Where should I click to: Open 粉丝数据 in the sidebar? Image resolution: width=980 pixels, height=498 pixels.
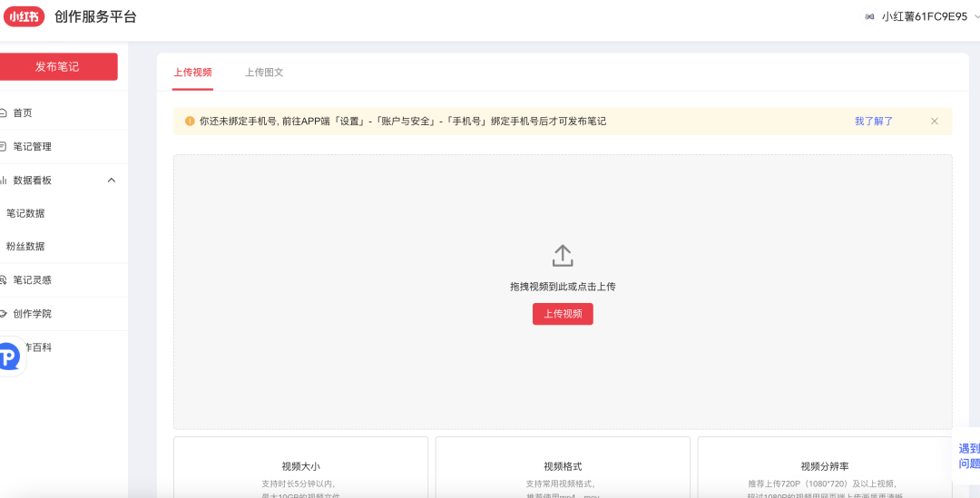pyautogui.click(x=25, y=247)
